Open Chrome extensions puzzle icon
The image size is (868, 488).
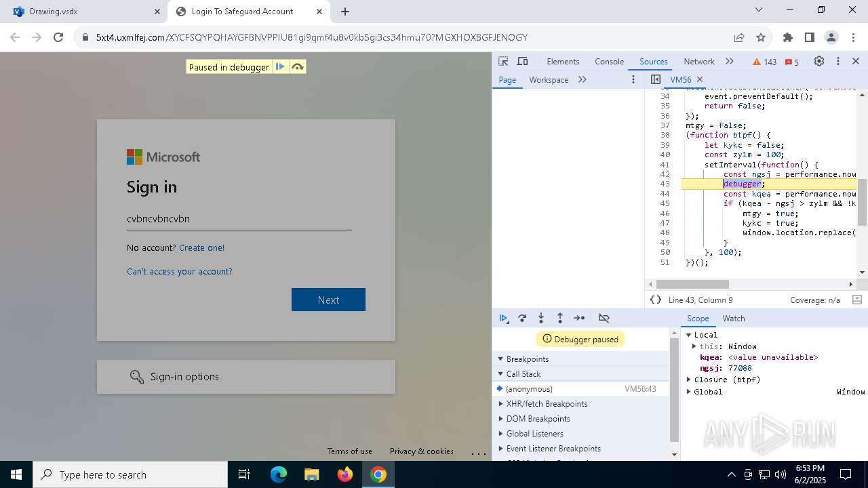pos(788,37)
